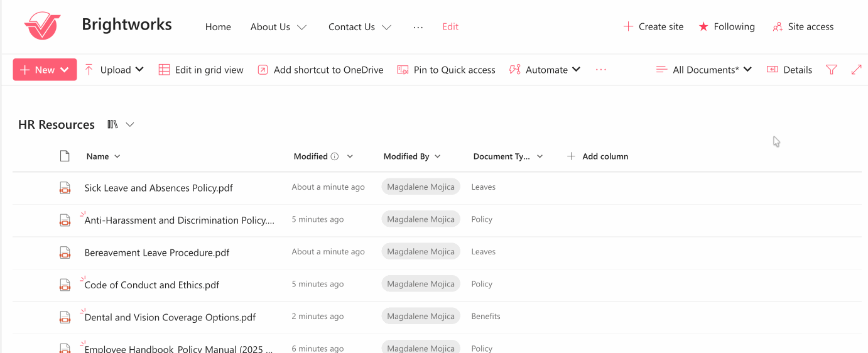Click '2 minutes ago' modified time

(318, 316)
